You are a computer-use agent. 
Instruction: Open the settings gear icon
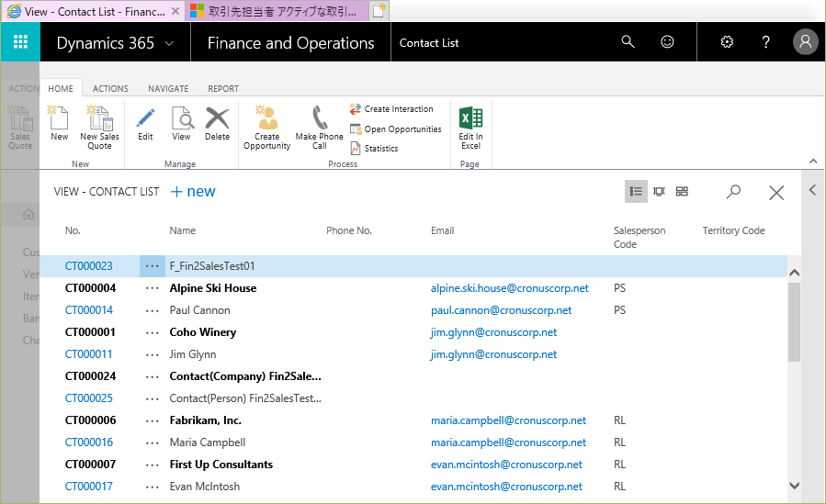point(727,41)
